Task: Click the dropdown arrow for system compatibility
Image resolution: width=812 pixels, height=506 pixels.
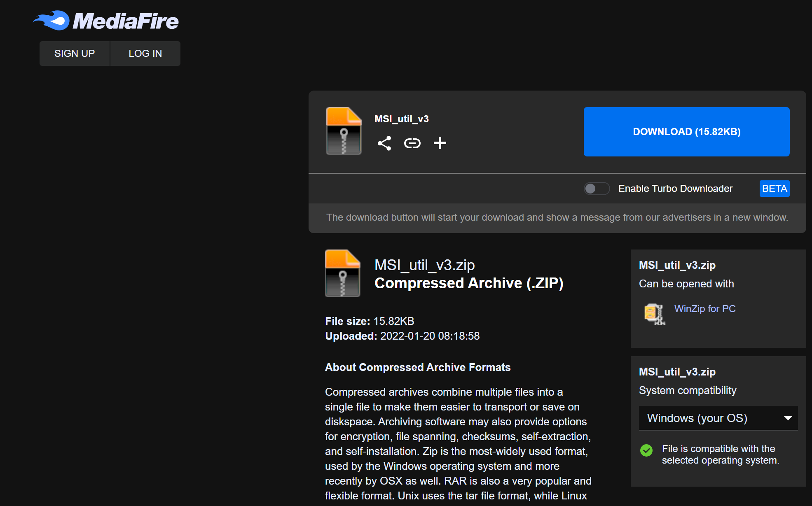Action: click(x=788, y=418)
